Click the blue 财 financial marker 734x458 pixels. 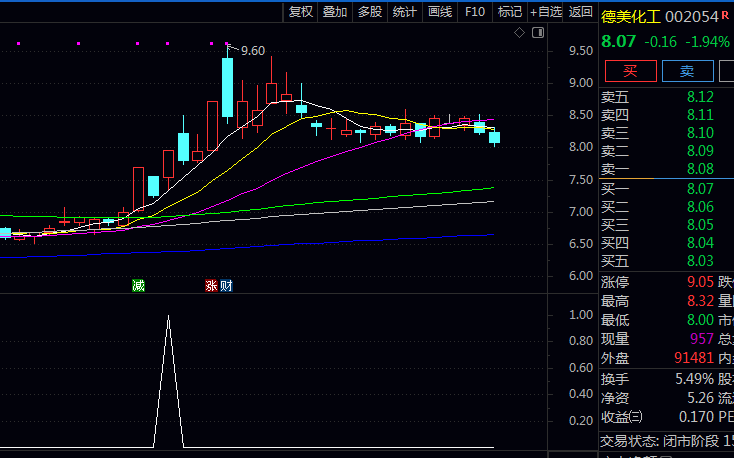tap(226, 286)
